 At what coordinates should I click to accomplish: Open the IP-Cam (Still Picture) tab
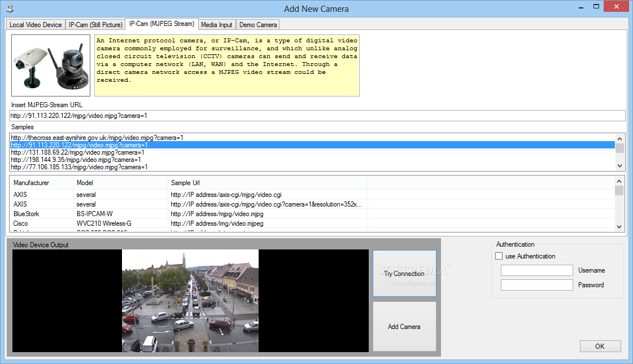point(95,25)
